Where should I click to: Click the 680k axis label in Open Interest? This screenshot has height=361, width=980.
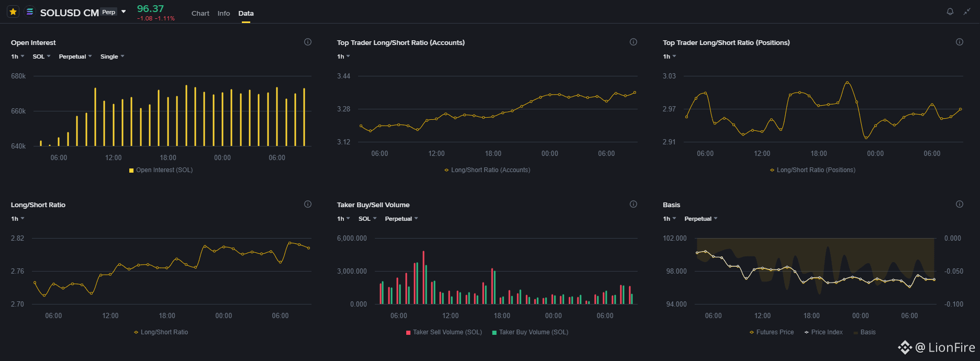[18, 76]
